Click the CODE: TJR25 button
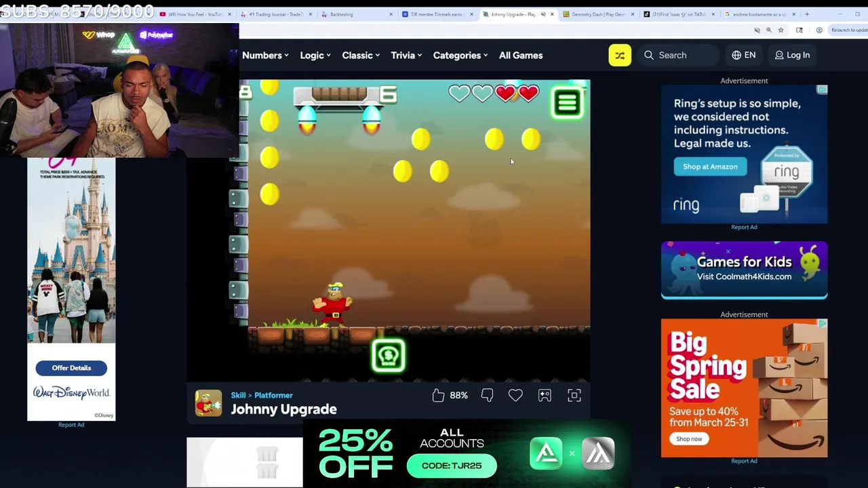 tap(452, 466)
